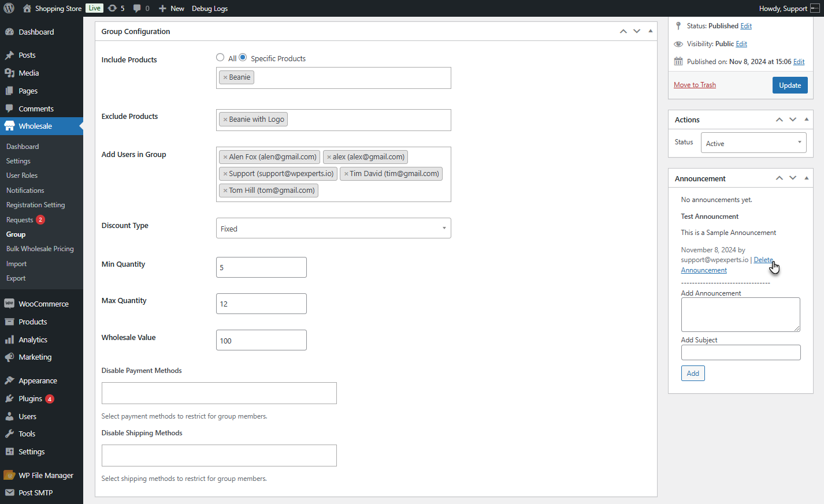Edit the Visibility setting

pos(741,44)
